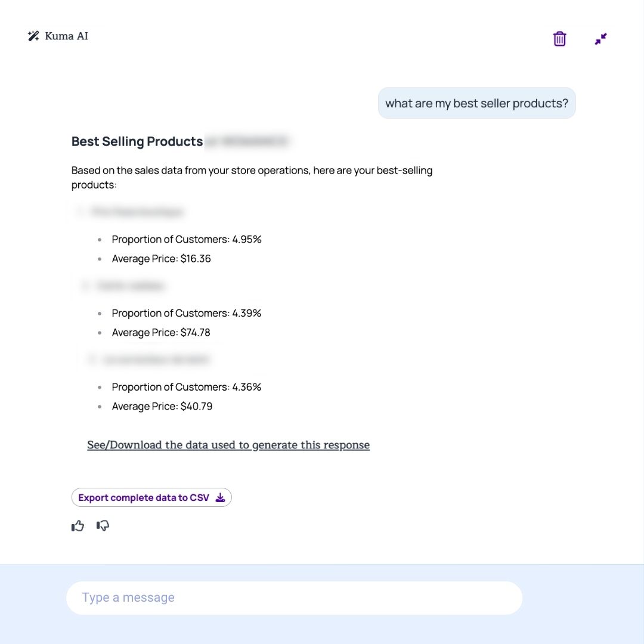Select the Proportion of Customers 4.95% line
The width and height of the screenshot is (644, 644).
[187, 240]
